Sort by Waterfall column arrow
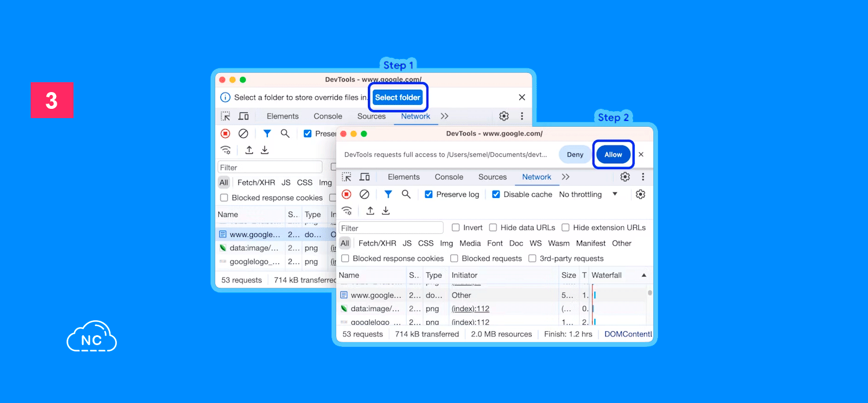The image size is (868, 403). tap(644, 276)
